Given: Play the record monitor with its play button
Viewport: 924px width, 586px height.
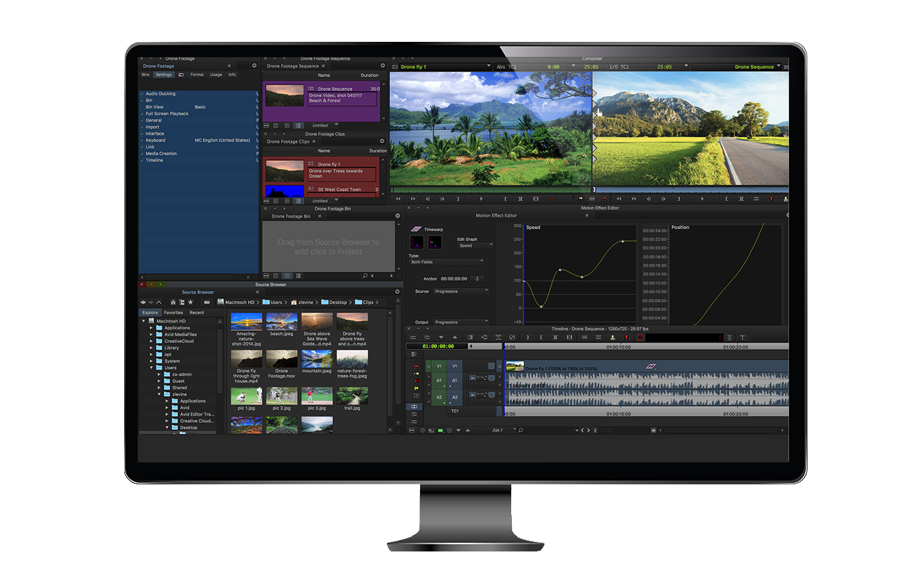Looking at the screenshot, I should 702,199.
